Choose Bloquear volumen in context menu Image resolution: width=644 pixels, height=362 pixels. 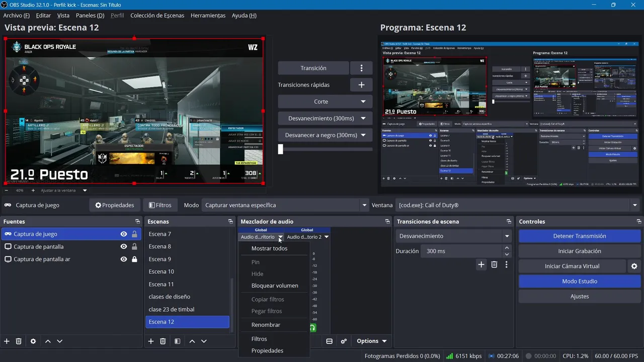pyautogui.click(x=275, y=286)
